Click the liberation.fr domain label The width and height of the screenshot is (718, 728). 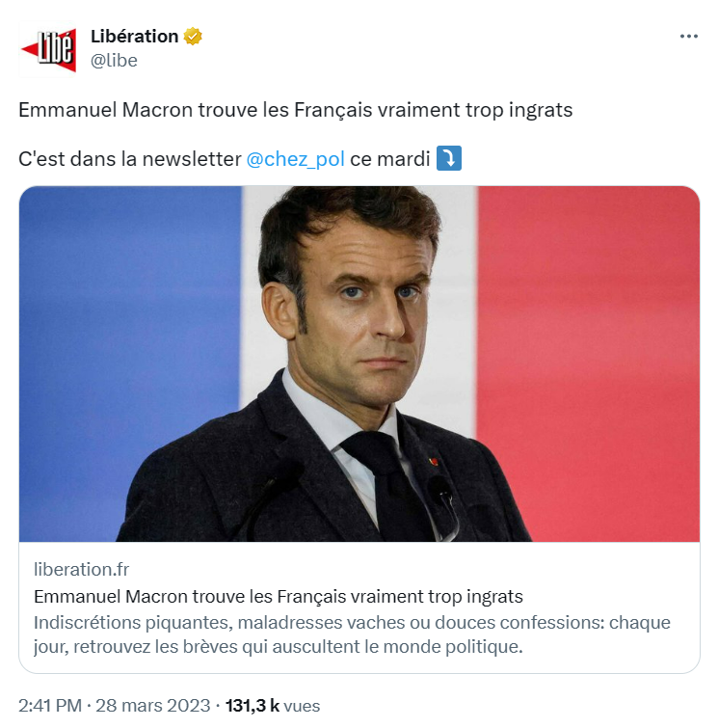81,569
